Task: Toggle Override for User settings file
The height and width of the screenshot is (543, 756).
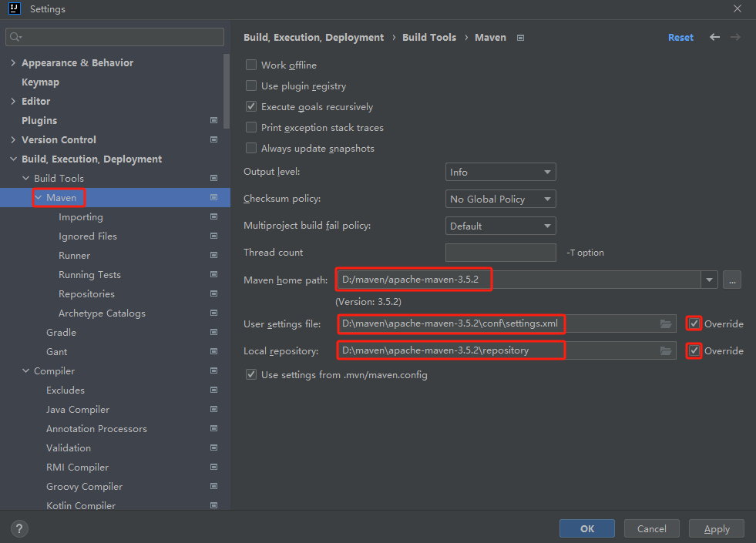Action: (694, 323)
